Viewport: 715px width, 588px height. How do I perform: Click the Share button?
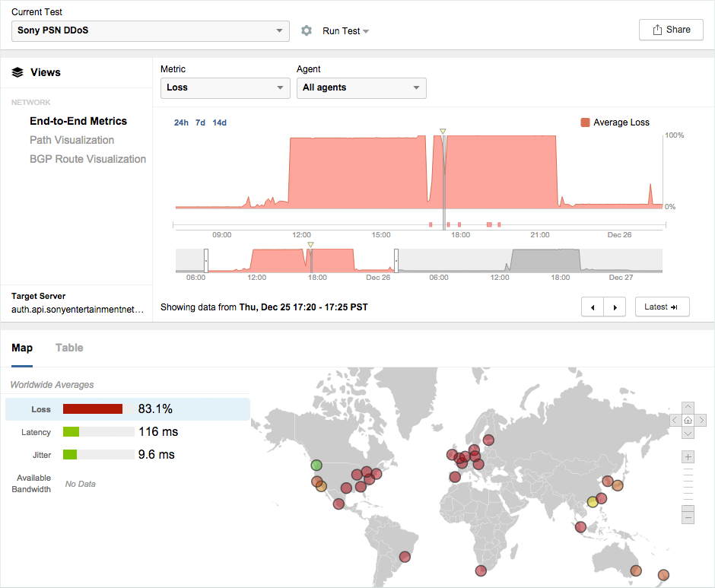point(671,30)
